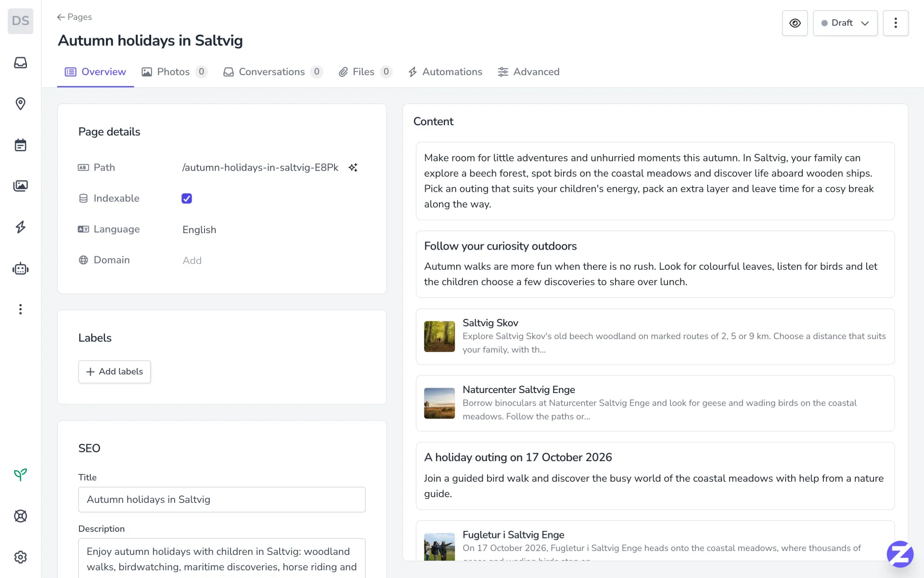Image resolution: width=924 pixels, height=578 pixels.
Task: Open the Fugletur i Saltvig Enge thumbnail
Action: [439, 547]
